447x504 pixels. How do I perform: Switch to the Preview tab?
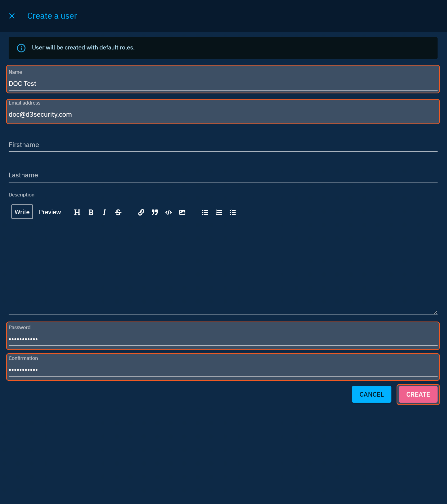pyautogui.click(x=50, y=212)
